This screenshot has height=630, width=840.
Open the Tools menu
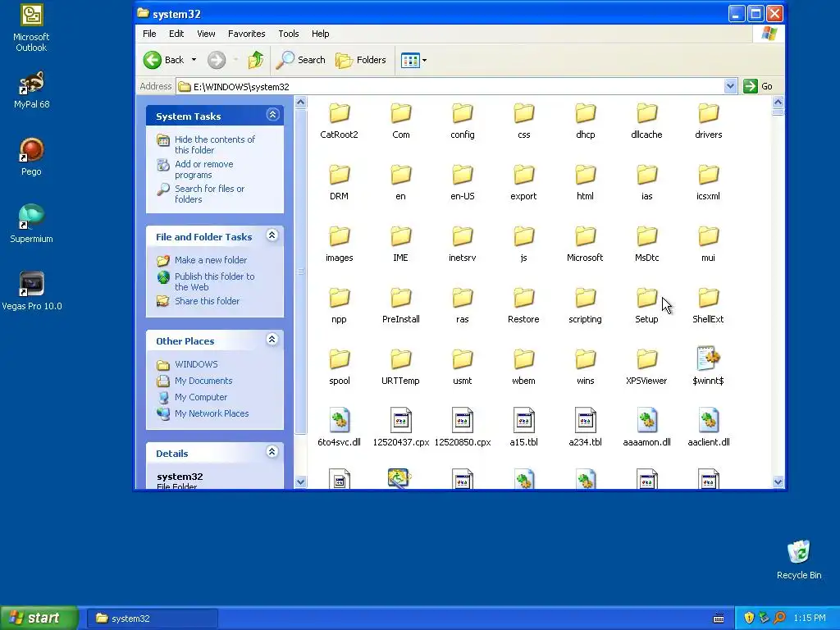point(288,34)
